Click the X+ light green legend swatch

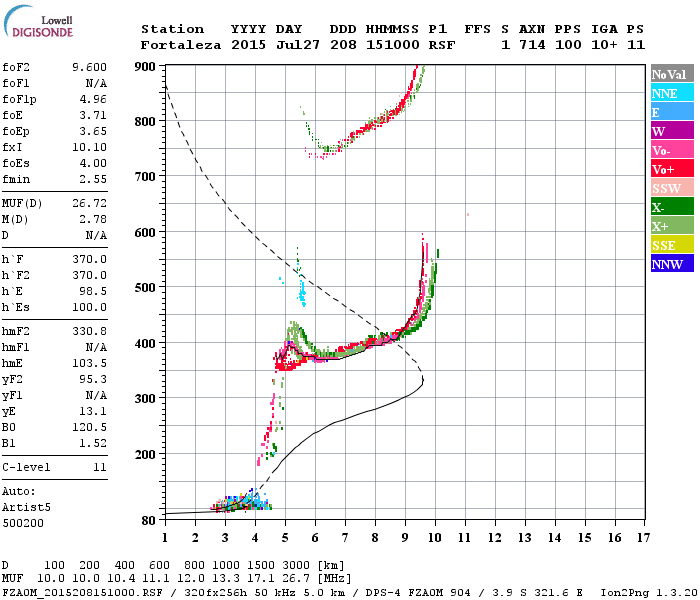(x=672, y=226)
